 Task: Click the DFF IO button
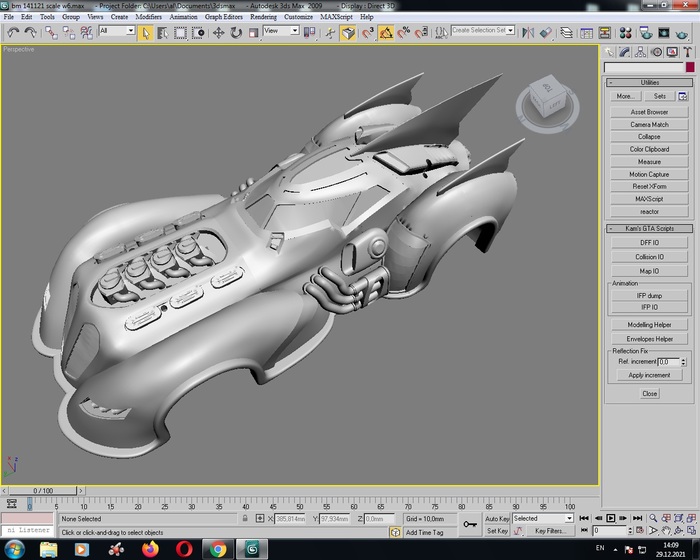point(649,242)
